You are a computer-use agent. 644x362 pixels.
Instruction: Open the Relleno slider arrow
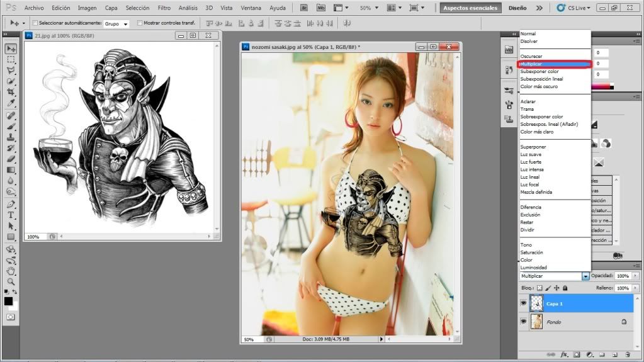point(635,288)
